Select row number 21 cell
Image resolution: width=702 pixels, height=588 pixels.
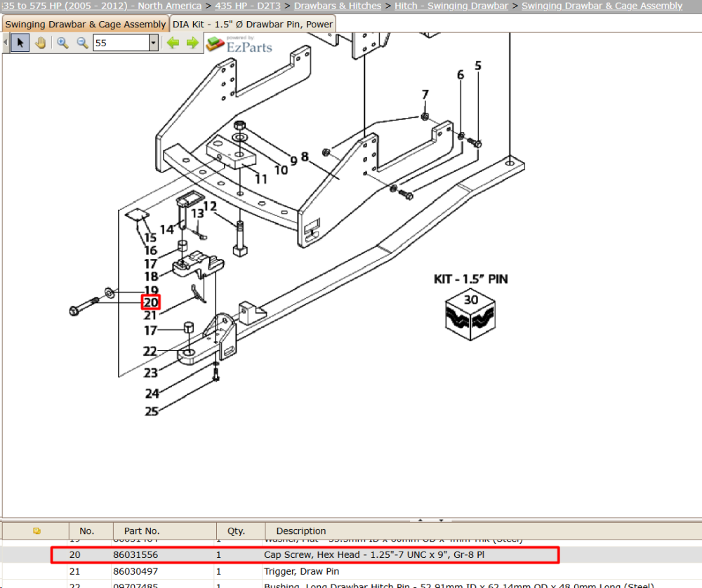point(75,571)
